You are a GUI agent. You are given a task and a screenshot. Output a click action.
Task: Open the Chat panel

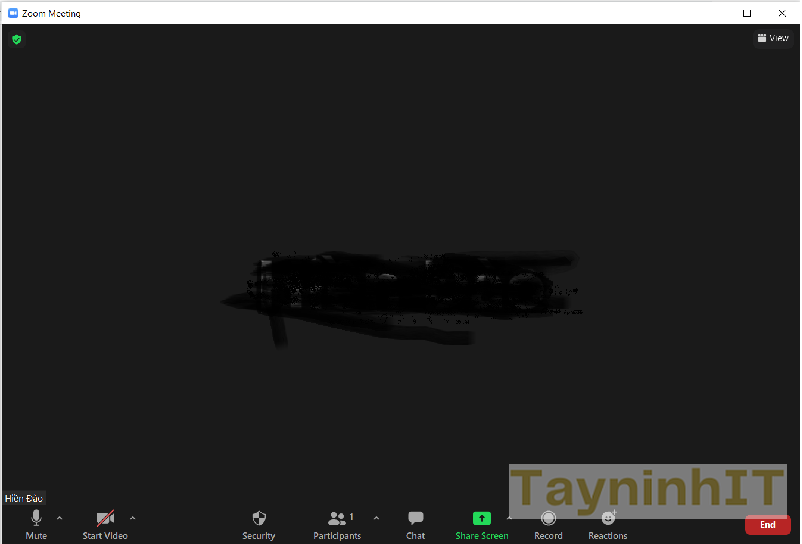416,519
